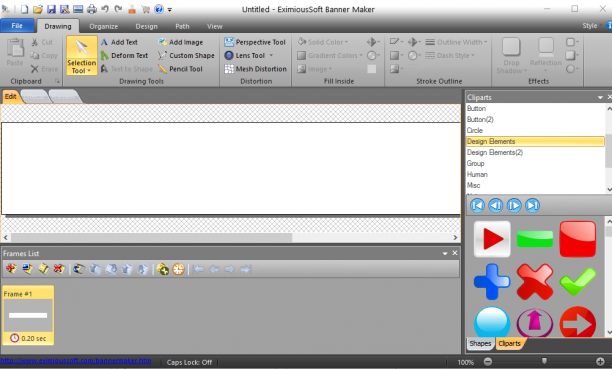612x369 pixels.
Task: Click the Undo arrow icon
Action: (x=105, y=9)
